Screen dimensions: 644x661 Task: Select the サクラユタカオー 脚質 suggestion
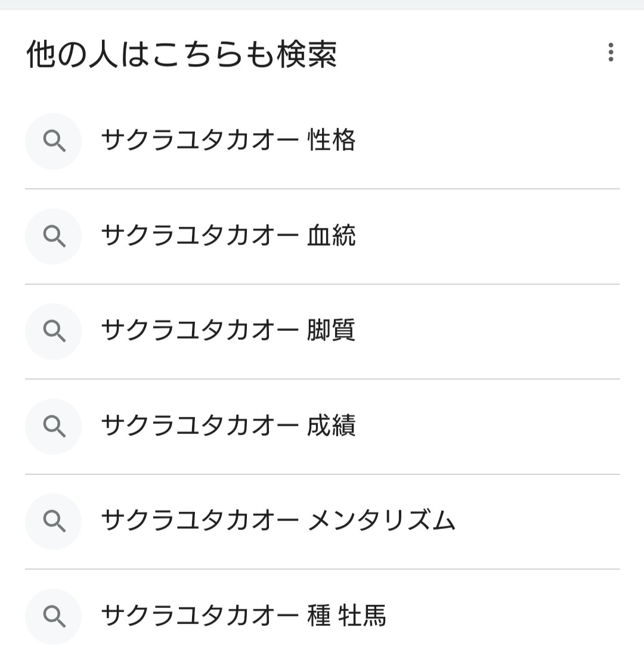tap(323, 331)
